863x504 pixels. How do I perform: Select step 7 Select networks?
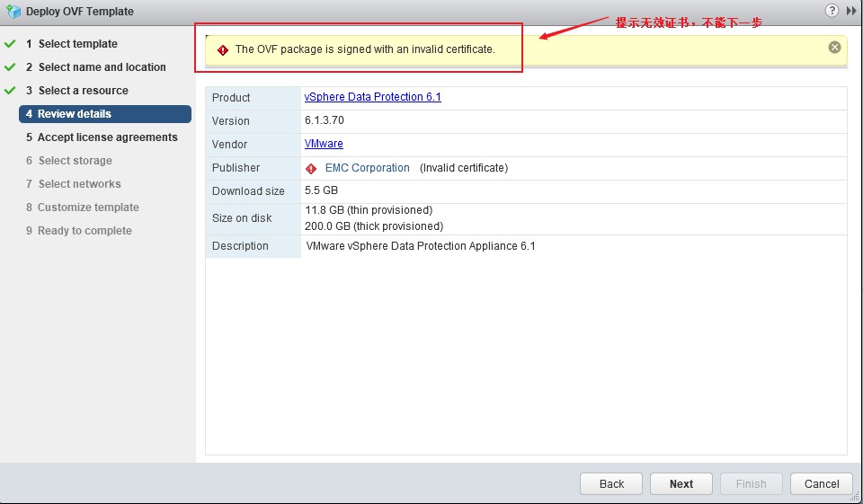(73, 184)
